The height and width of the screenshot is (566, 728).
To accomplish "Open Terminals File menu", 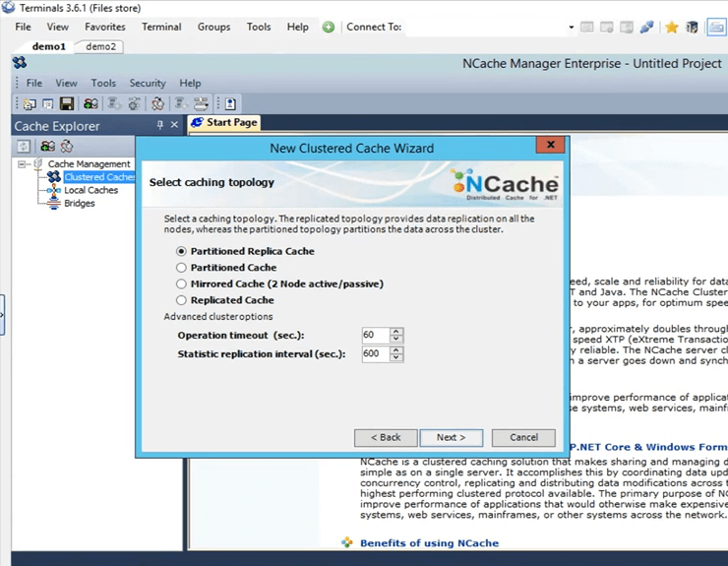I will [23, 27].
